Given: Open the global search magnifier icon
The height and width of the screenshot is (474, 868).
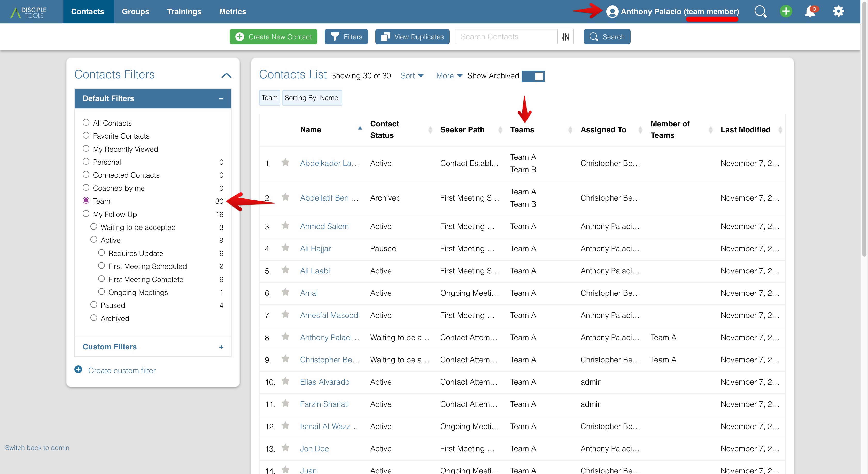Looking at the screenshot, I should 760,11.
